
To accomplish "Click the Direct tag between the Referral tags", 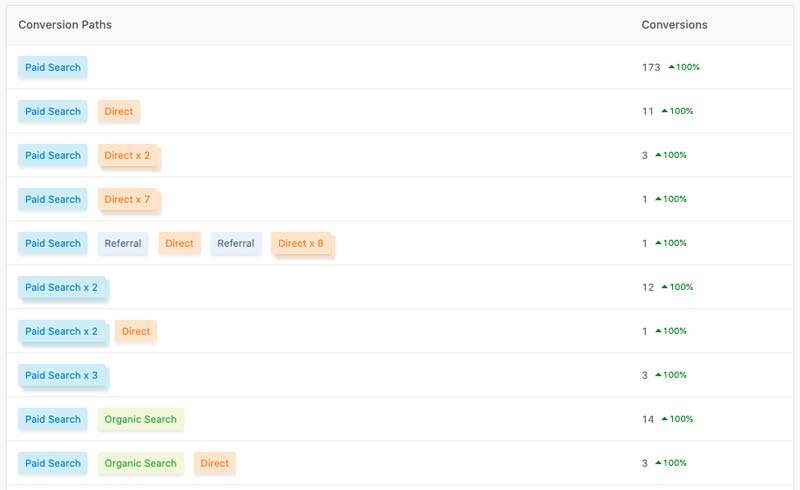I will tap(180, 244).
